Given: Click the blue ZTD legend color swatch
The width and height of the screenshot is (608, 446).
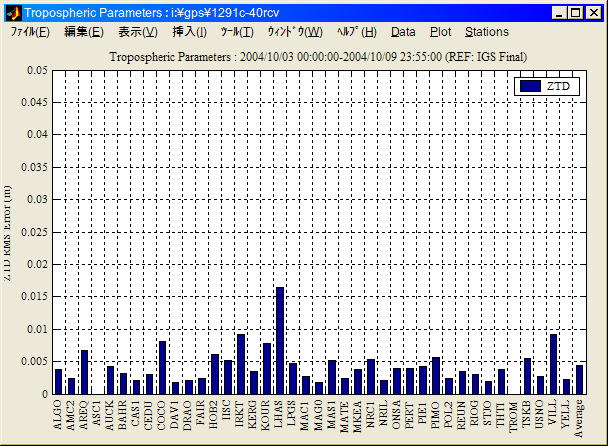Looking at the screenshot, I should pos(531,87).
